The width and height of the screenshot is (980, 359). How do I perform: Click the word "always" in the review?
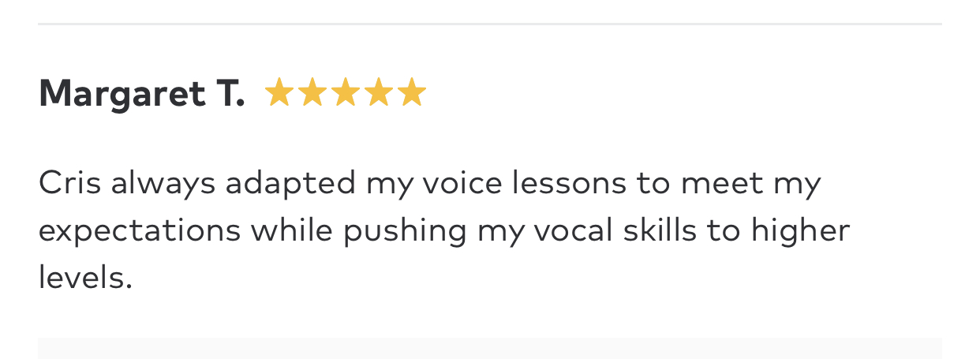[163, 185]
